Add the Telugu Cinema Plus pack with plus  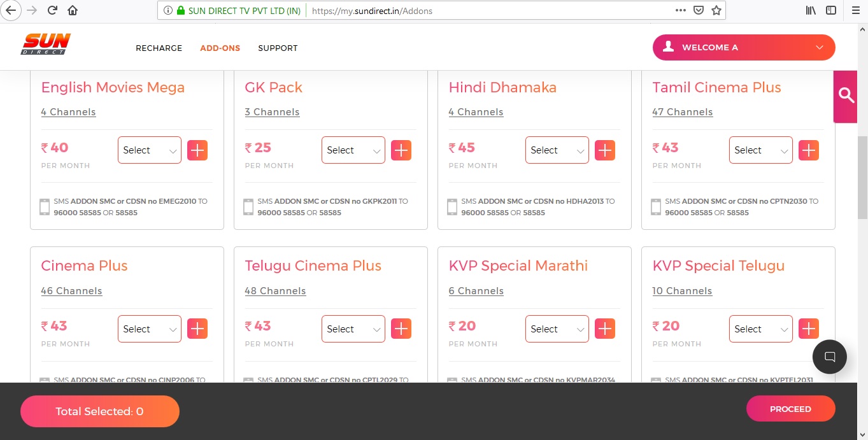401,329
